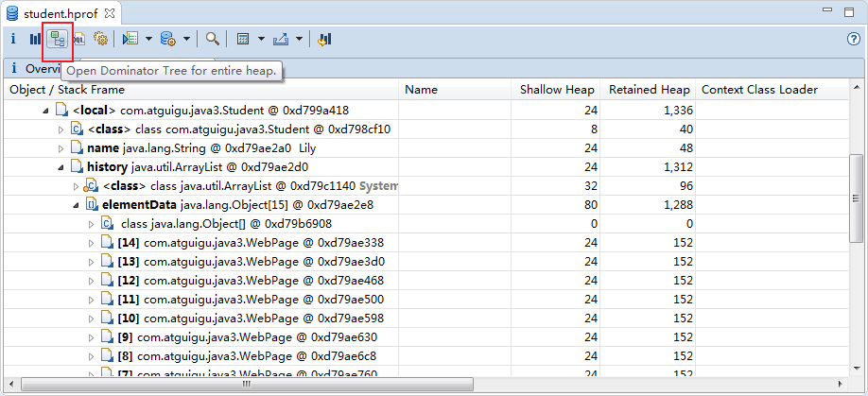This screenshot has width=868, height=396.
Task: Expand WebPage element [9] node
Action: tap(92, 337)
